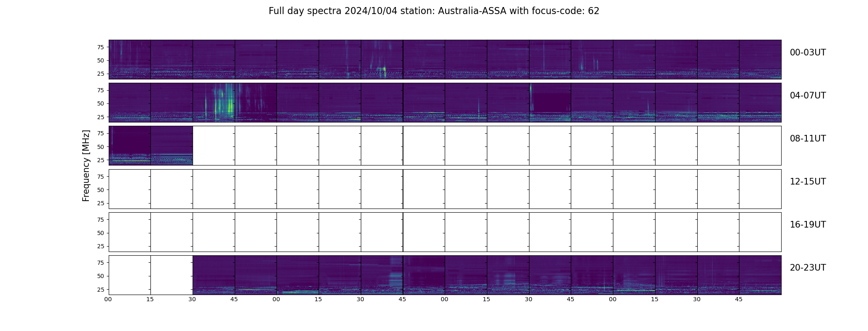The image size is (868, 331).
Task: Select the 16-19UT row label
Action: pyautogui.click(x=808, y=225)
